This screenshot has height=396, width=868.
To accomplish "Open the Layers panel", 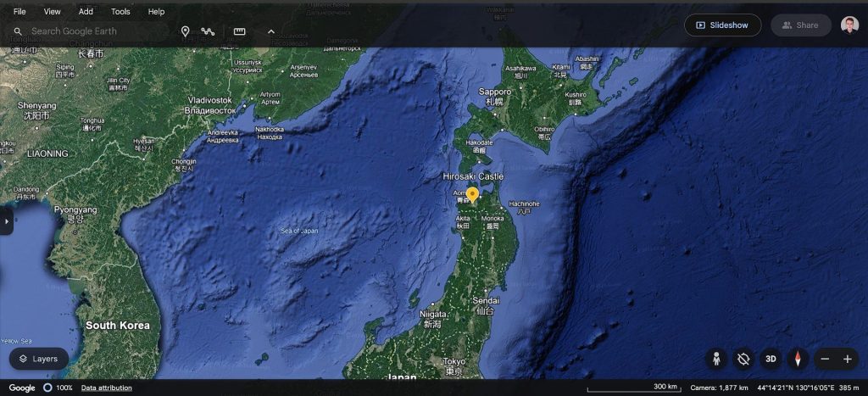I will pos(39,359).
